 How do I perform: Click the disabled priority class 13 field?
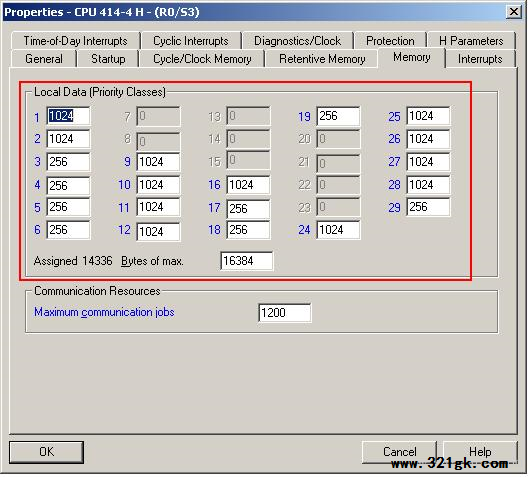pos(248,116)
